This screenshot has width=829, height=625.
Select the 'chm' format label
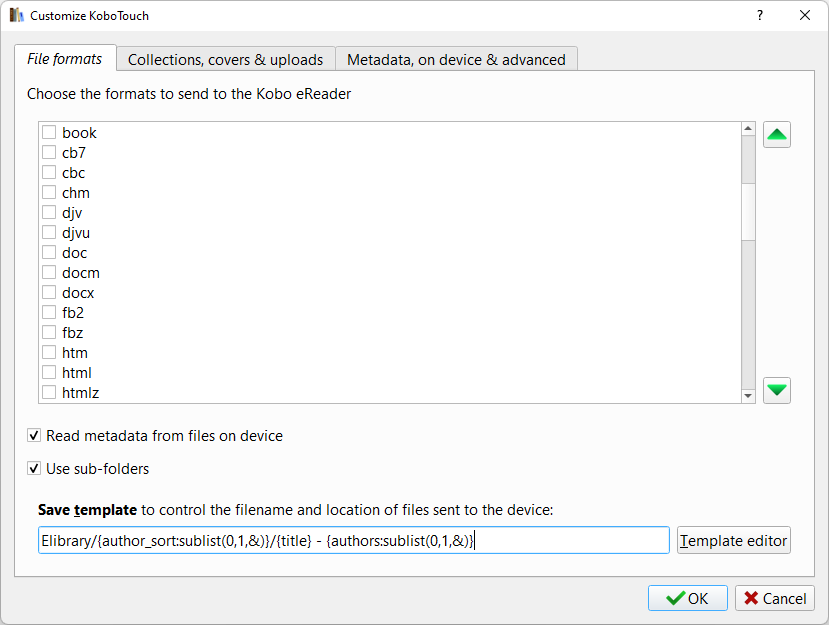click(76, 193)
